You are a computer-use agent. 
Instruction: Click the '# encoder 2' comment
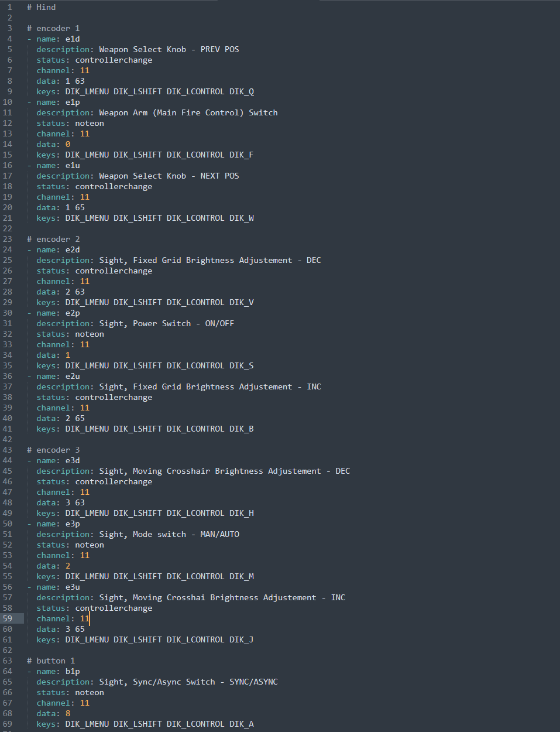tap(53, 239)
